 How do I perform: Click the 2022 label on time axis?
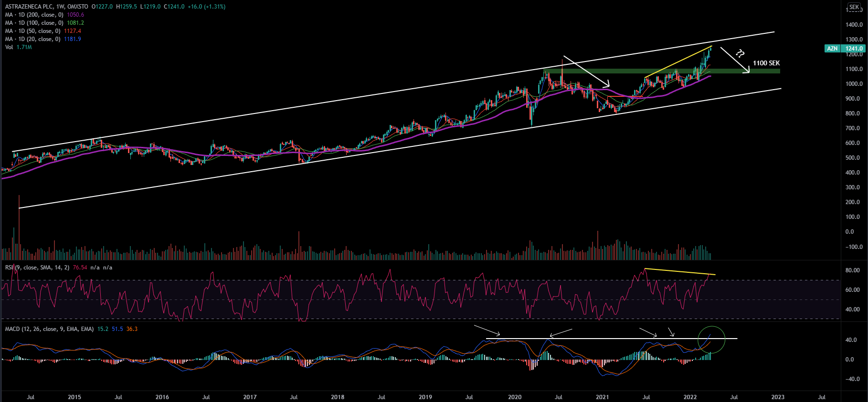pyautogui.click(x=690, y=397)
